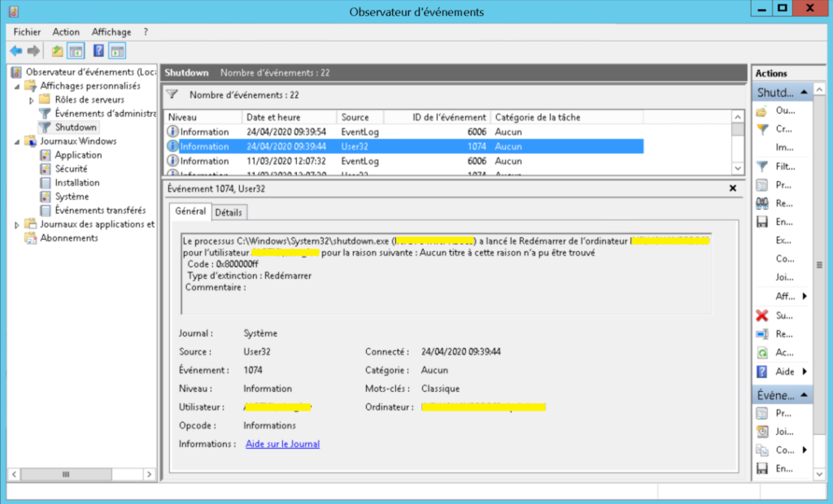Click the Enregistrer disk icon in Actions pane
The image size is (833, 504).
click(x=763, y=220)
